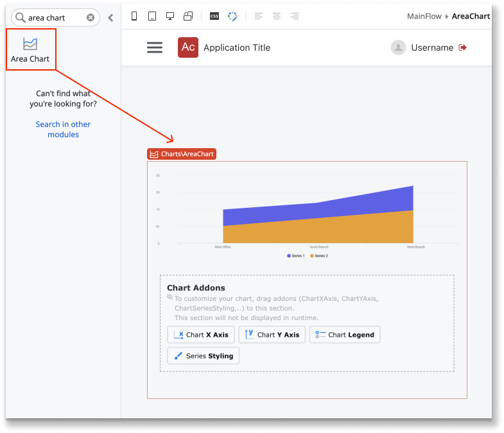Add the Series Styling addon

[203, 356]
